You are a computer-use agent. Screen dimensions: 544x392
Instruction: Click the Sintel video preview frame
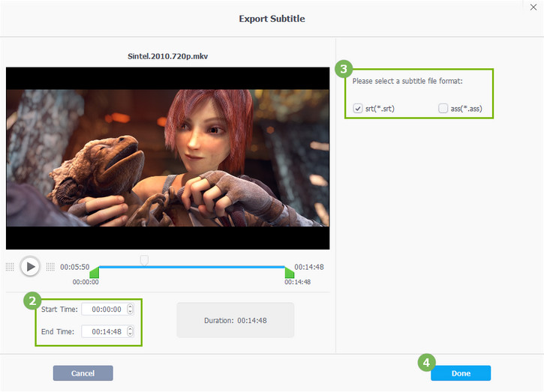pos(167,158)
